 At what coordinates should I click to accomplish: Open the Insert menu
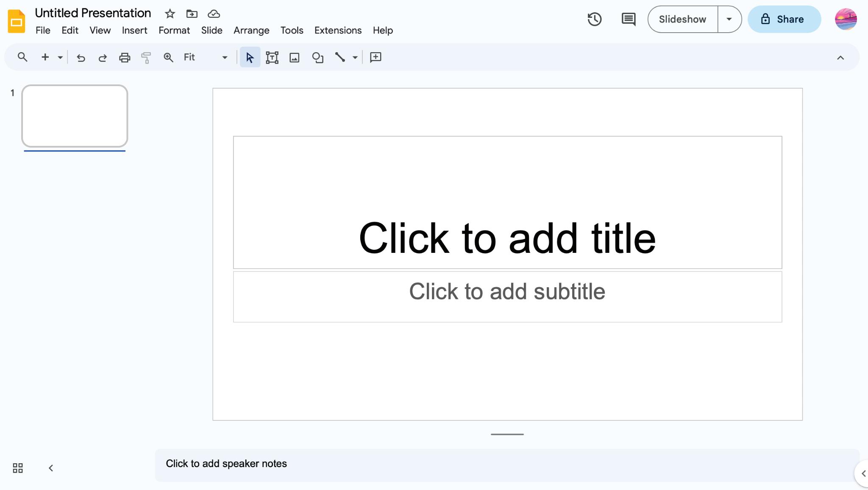pos(134,31)
